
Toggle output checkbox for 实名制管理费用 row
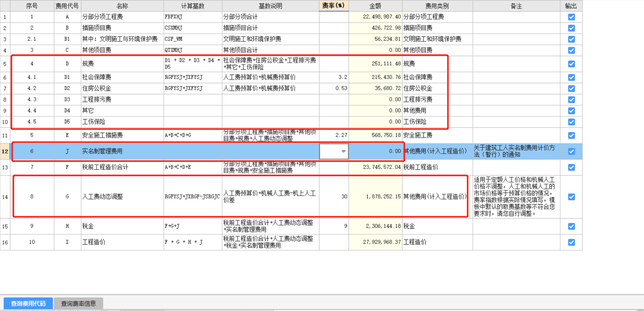pos(571,152)
